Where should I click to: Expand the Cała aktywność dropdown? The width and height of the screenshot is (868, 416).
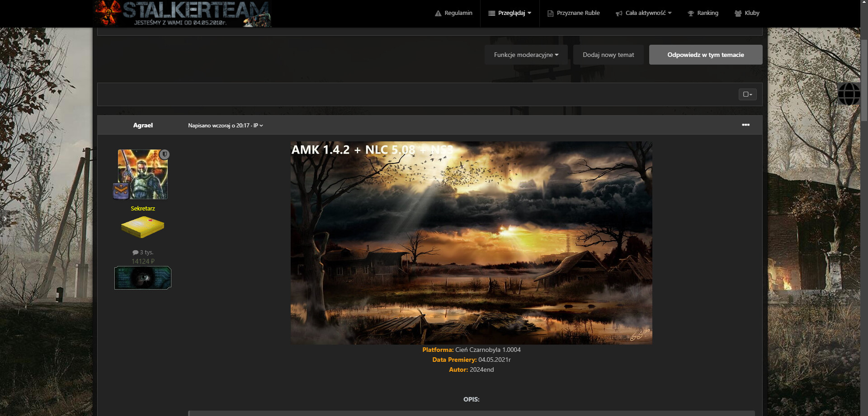(x=644, y=13)
